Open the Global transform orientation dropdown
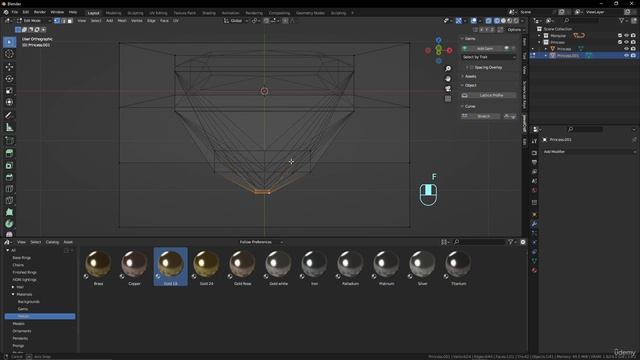 [x=236, y=20]
